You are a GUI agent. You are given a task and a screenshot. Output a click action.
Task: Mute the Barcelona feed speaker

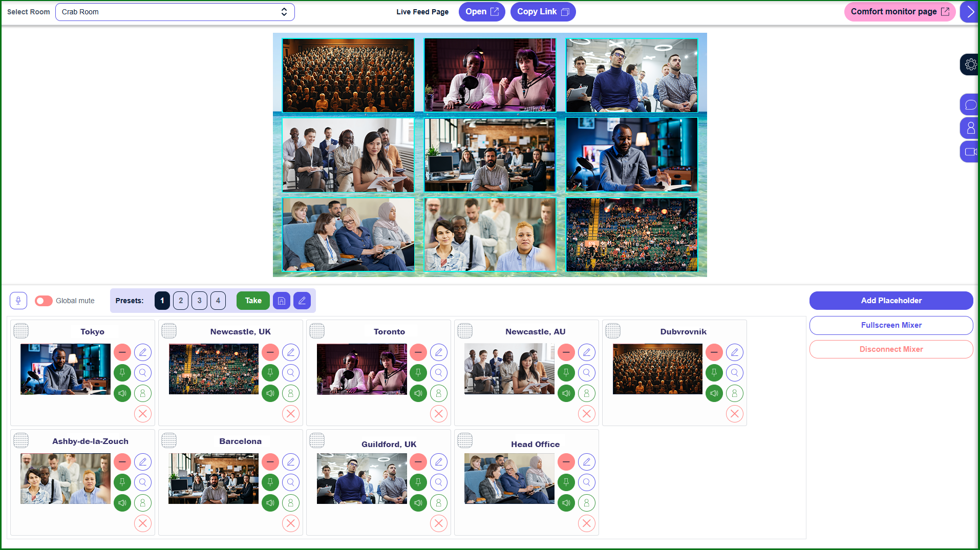pyautogui.click(x=270, y=503)
